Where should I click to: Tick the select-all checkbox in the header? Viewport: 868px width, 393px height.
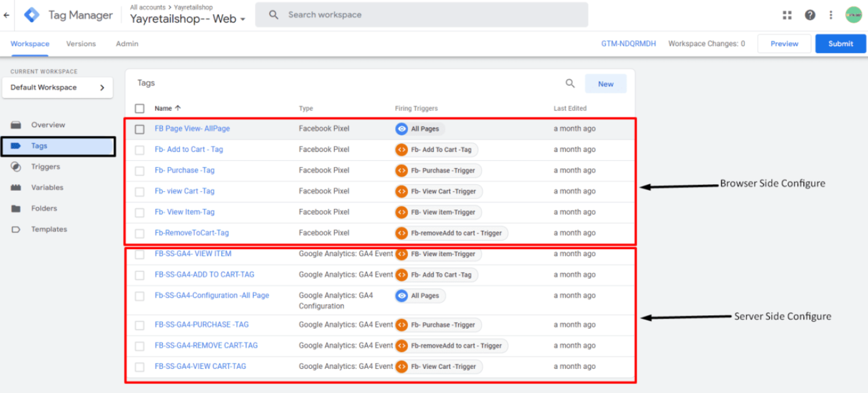coord(139,109)
